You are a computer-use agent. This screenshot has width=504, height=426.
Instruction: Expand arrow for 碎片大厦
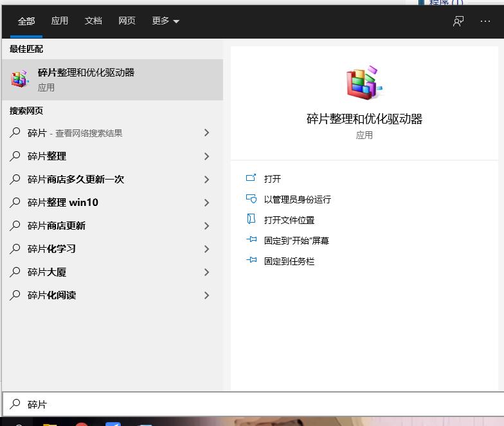pyautogui.click(x=207, y=272)
